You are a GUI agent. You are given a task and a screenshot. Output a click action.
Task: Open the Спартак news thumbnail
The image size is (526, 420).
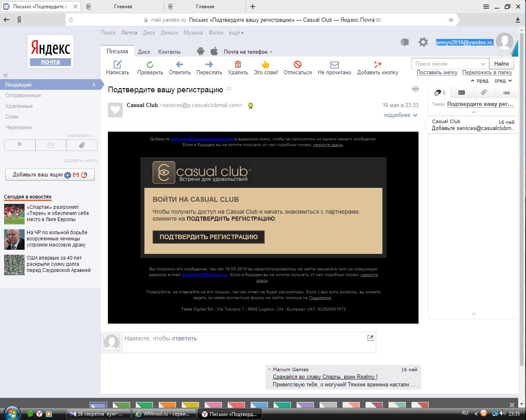click(x=14, y=214)
